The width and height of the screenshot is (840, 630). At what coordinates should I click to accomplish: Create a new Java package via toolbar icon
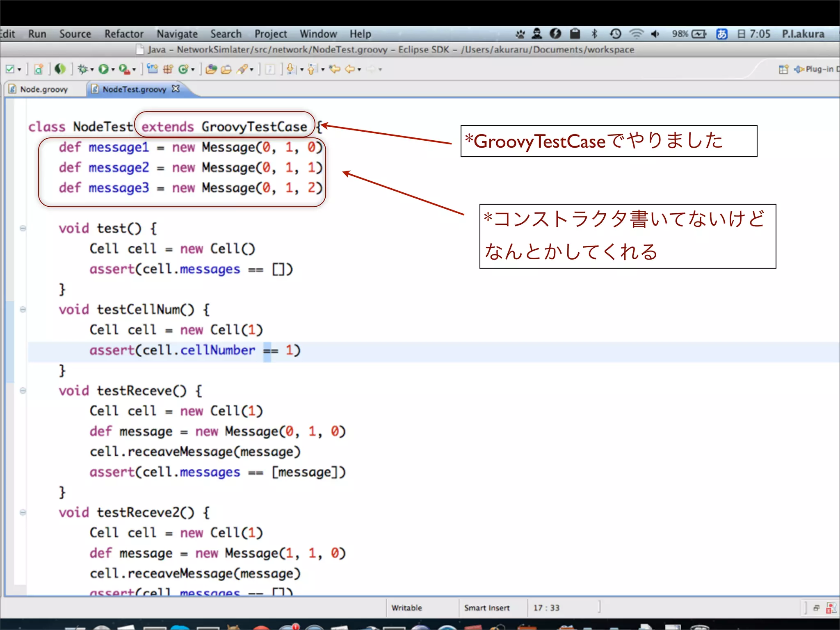pyautogui.click(x=168, y=69)
